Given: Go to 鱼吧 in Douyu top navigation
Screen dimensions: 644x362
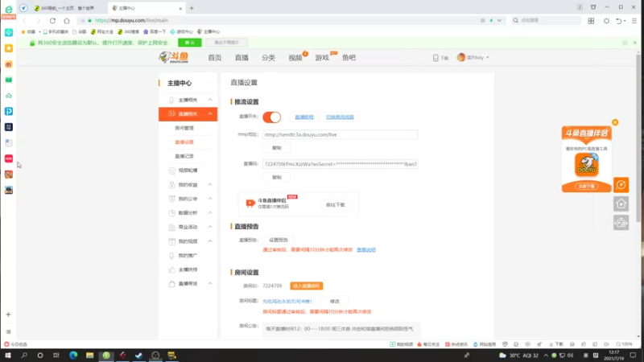Looking at the screenshot, I should (349, 58).
